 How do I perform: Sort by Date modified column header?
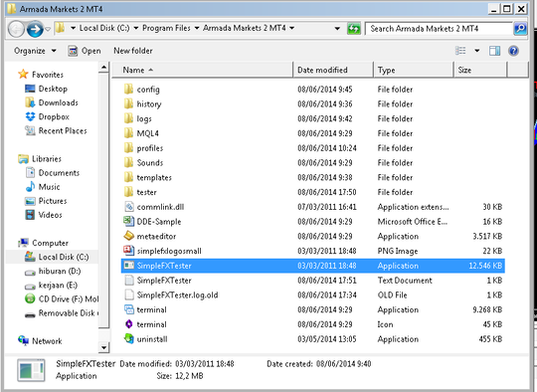(333, 70)
